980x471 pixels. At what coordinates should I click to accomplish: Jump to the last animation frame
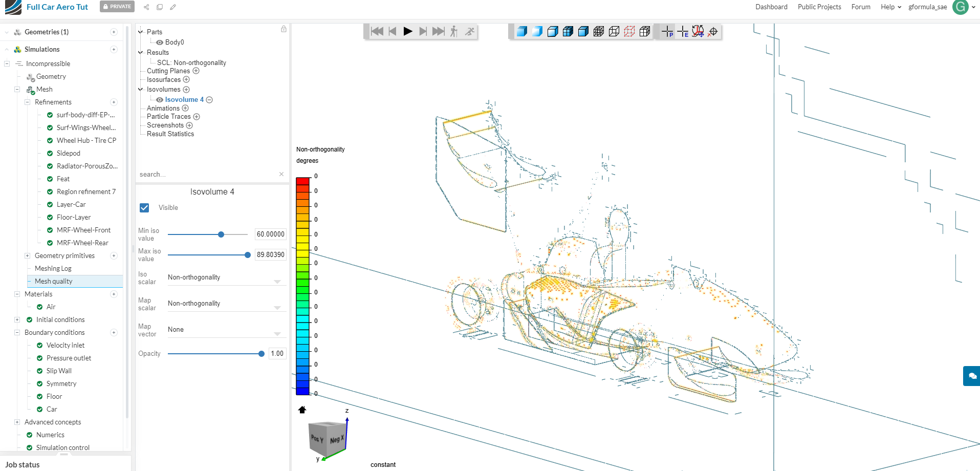coord(438,31)
